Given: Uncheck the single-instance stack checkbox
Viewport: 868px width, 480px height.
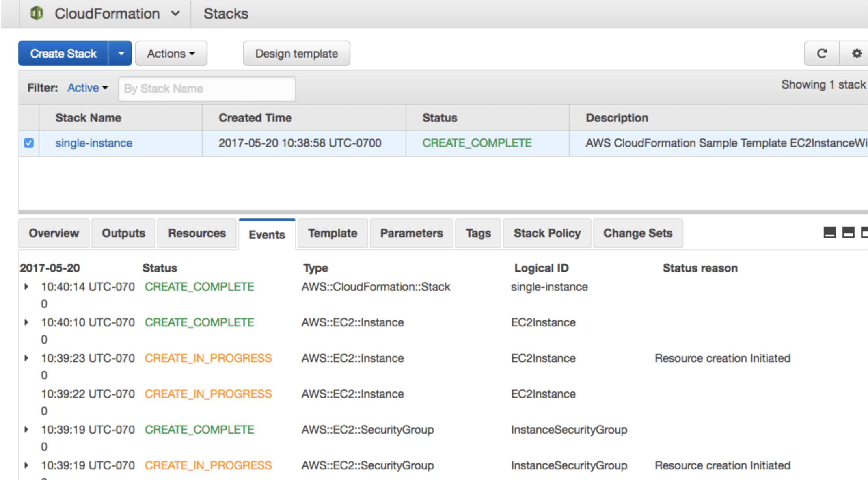Looking at the screenshot, I should 29,143.
